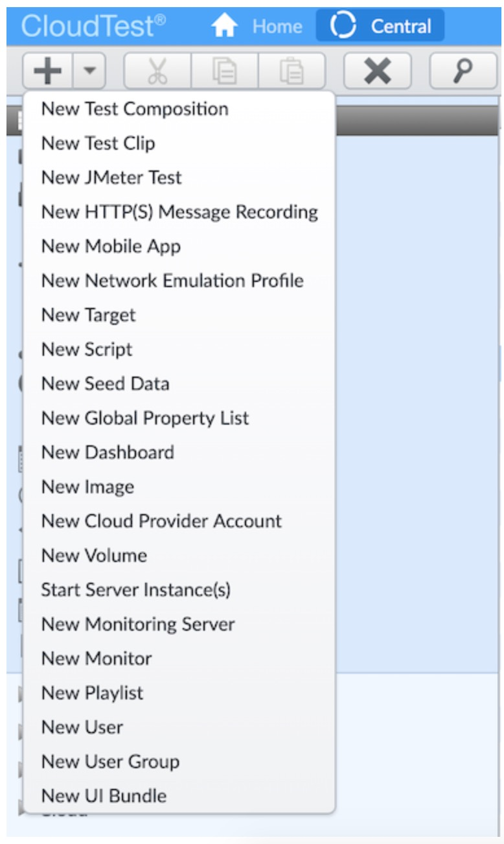Click the scissors Cut icon
This screenshot has height=844, width=504.
pyautogui.click(x=157, y=72)
